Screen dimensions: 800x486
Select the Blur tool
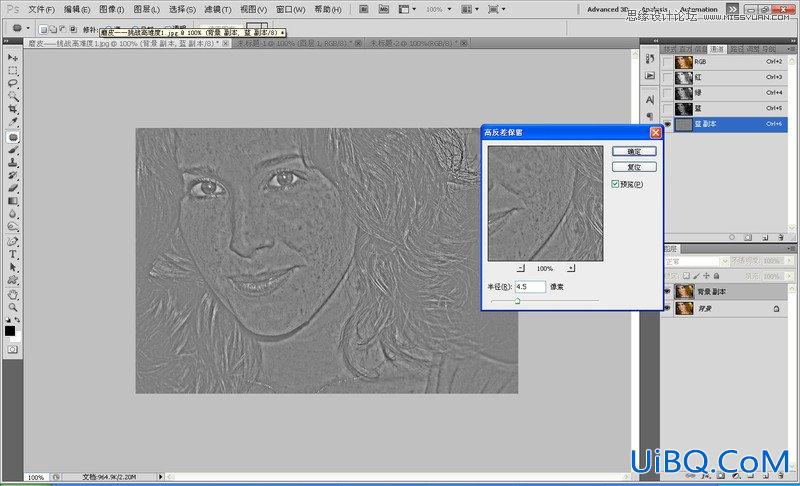pos(13,214)
